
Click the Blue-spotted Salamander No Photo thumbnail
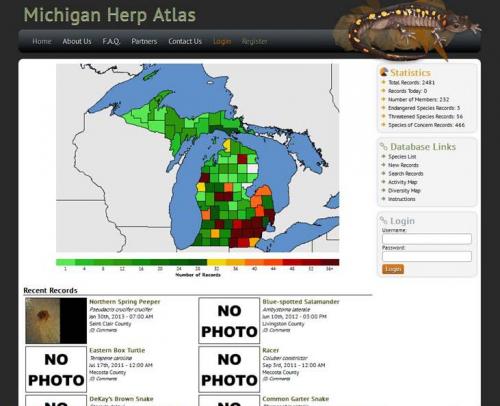pos(229,321)
